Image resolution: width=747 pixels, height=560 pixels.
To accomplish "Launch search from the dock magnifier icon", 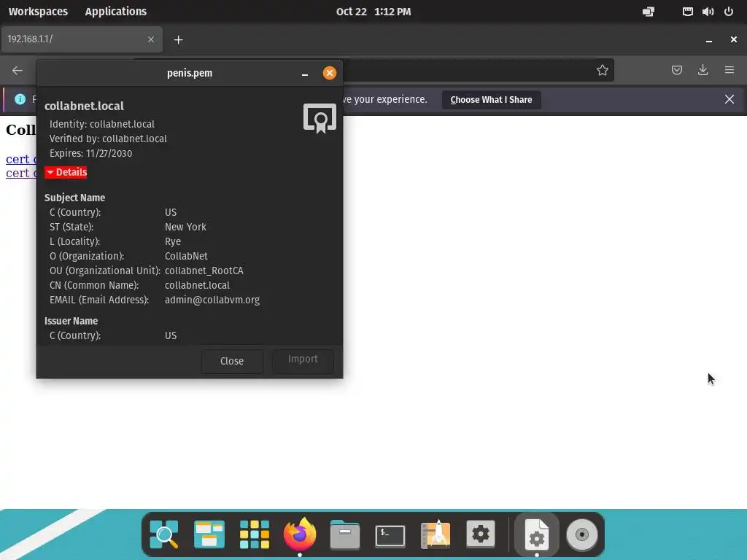I will point(164,534).
